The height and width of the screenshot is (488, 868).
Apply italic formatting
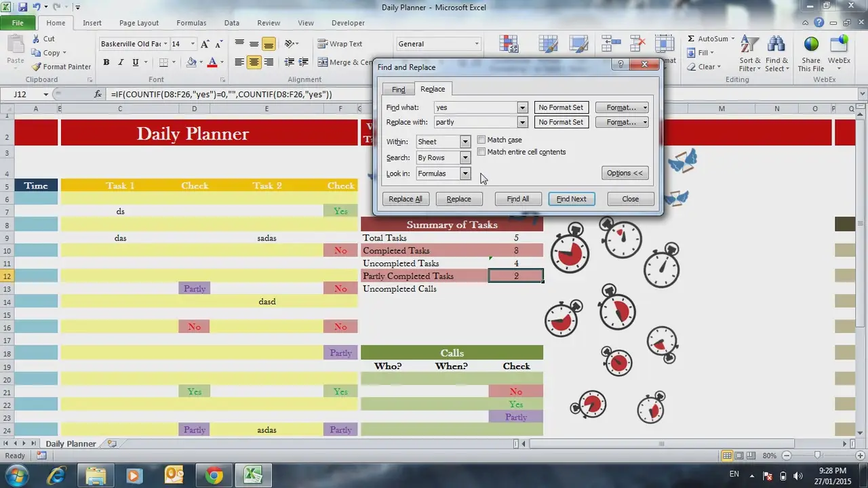(121, 62)
